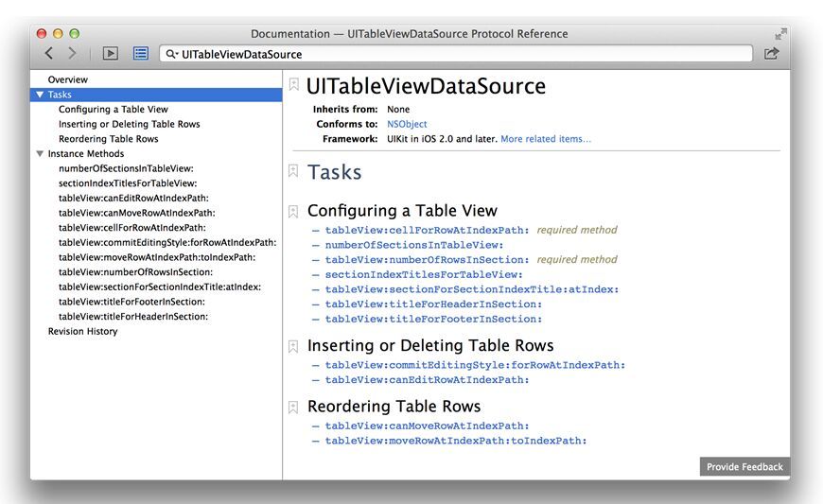The width and height of the screenshot is (823, 504).
Task: Minimize the window with yellow button
Action: coord(59,33)
